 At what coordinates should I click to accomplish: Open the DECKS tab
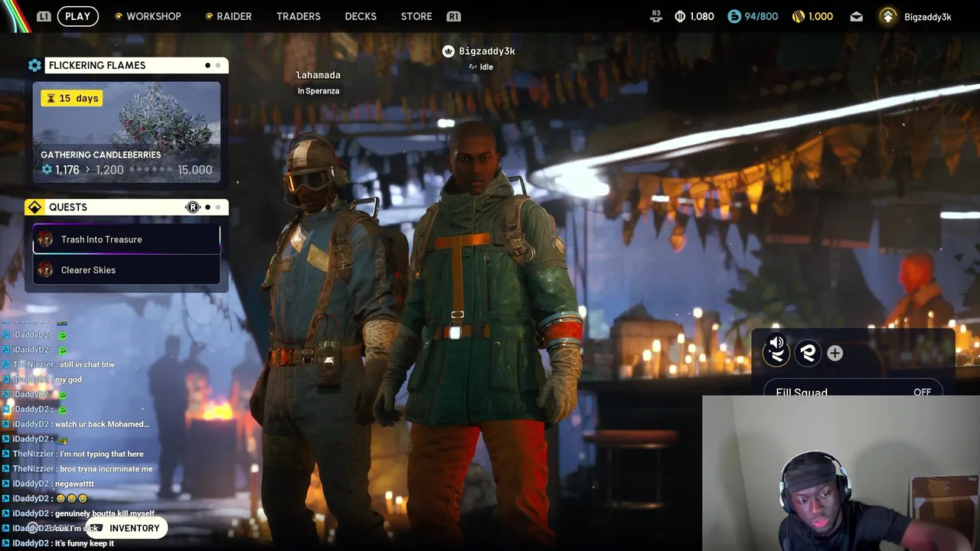point(361,16)
